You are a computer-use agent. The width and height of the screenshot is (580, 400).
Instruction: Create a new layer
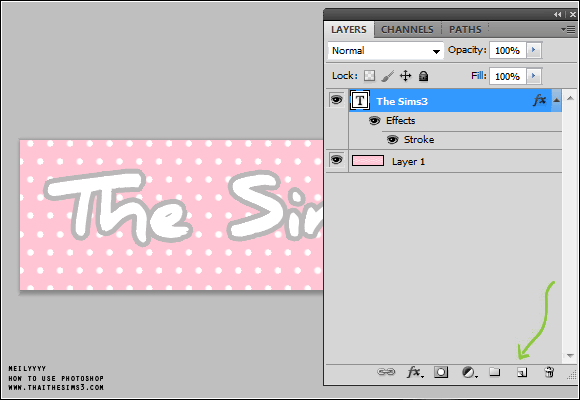522,372
